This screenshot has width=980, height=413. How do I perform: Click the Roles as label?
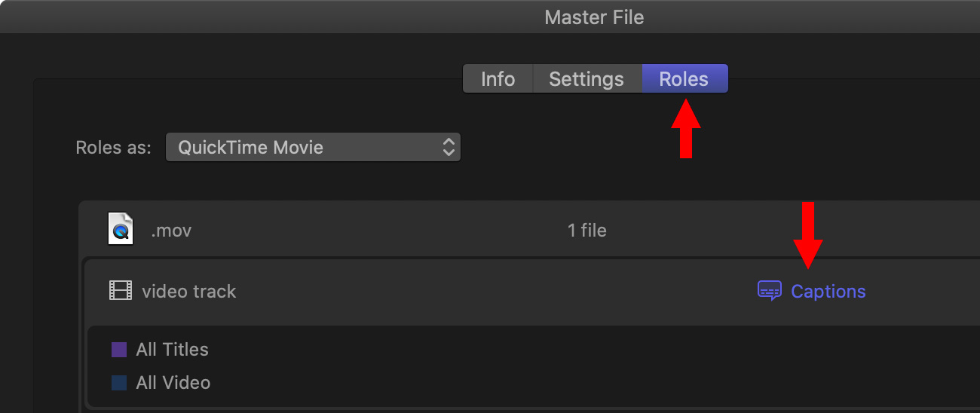point(113,148)
